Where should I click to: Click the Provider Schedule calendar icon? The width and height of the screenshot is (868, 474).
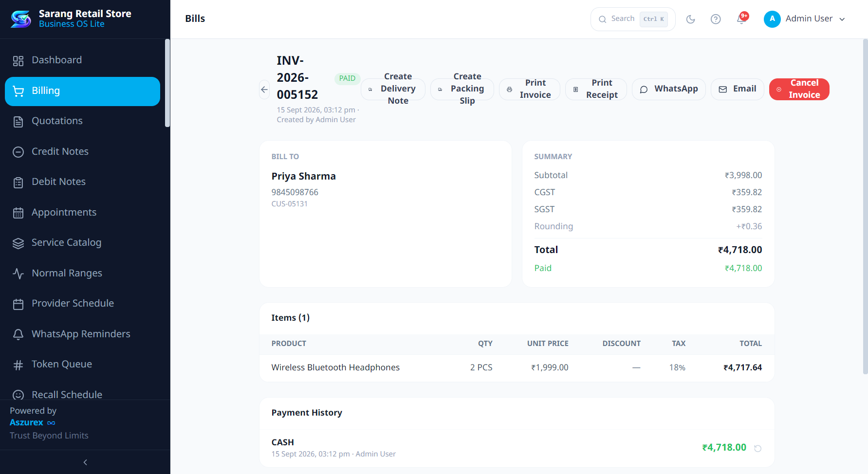tap(18, 304)
